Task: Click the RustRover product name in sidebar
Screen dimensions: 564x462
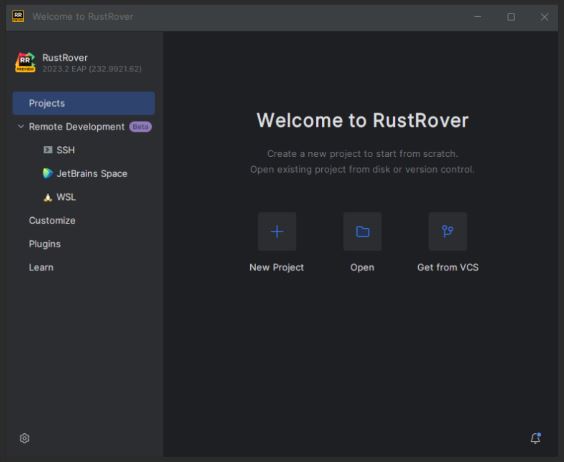Action: point(65,58)
